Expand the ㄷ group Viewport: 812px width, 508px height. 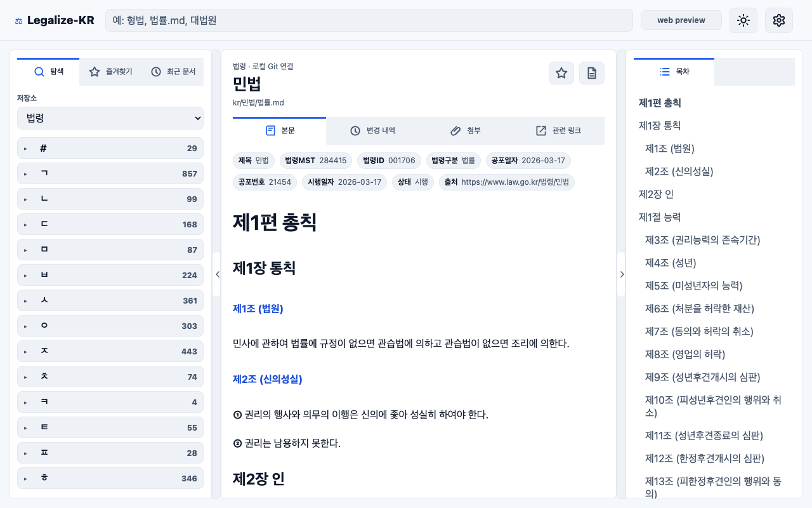pos(110,224)
